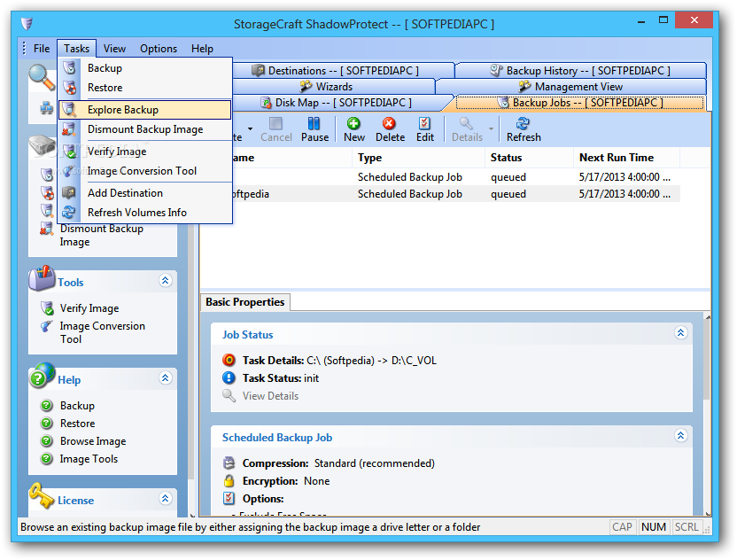Open the Execute dropdown arrow left of Cancel

point(250,128)
